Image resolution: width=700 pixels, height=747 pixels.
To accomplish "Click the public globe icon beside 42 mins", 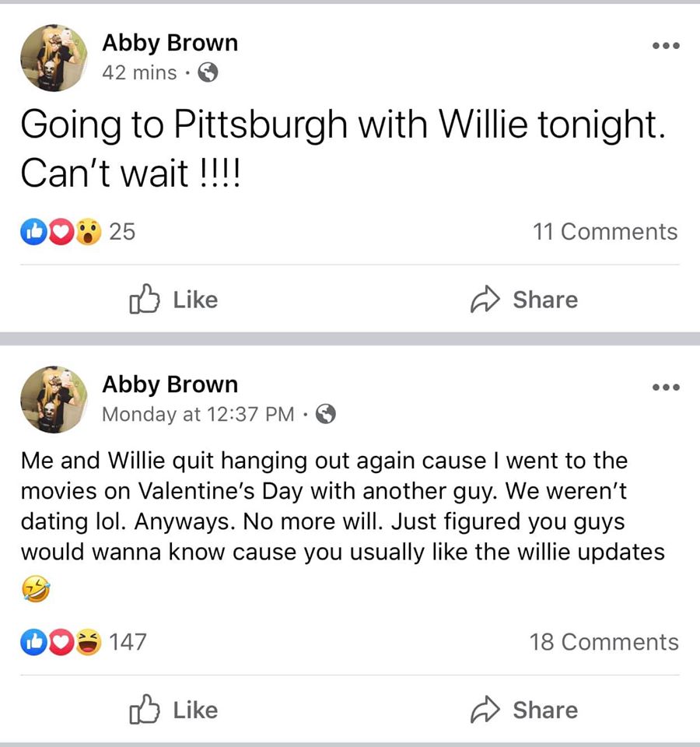I will click(x=208, y=72).
